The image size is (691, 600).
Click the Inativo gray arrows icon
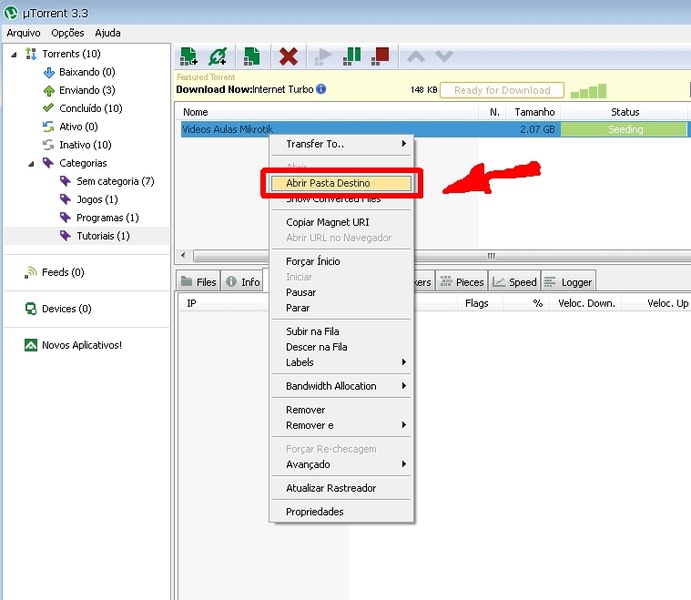point(48,145)
